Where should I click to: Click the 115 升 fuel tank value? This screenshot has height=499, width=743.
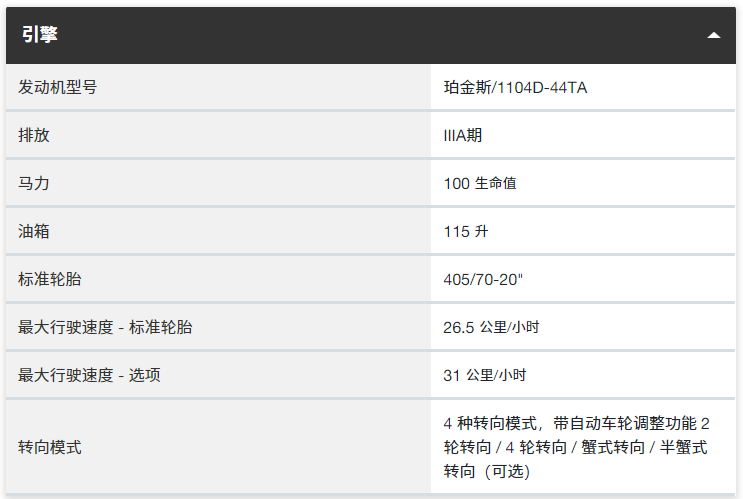[x=466, y=231]
